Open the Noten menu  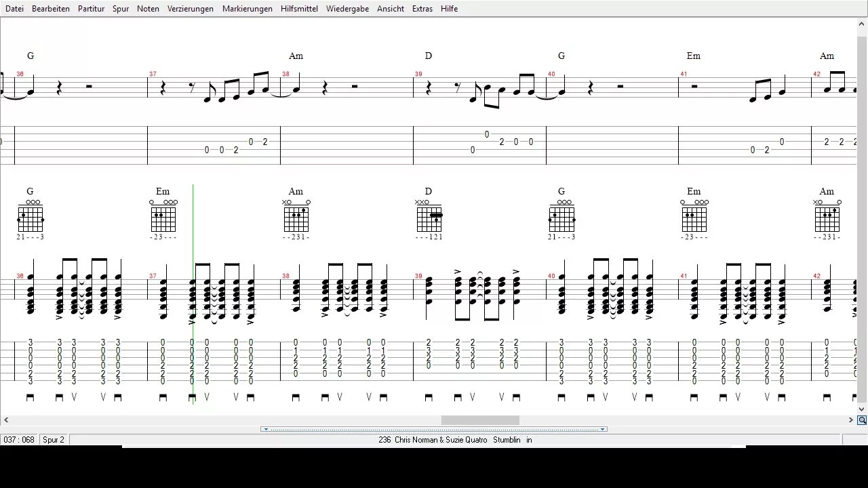(x=148, y=9)
